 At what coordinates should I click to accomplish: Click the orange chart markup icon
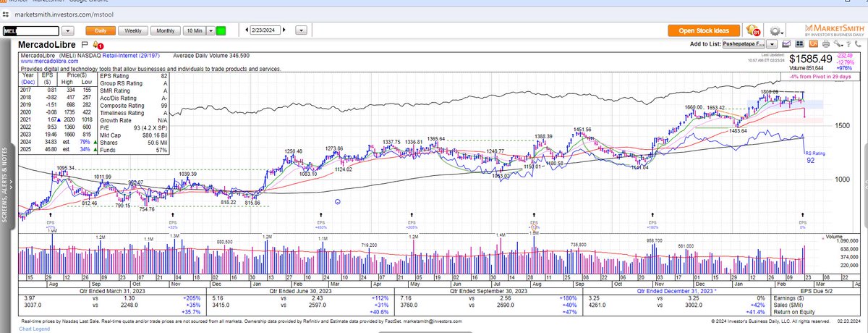point(813,44)
